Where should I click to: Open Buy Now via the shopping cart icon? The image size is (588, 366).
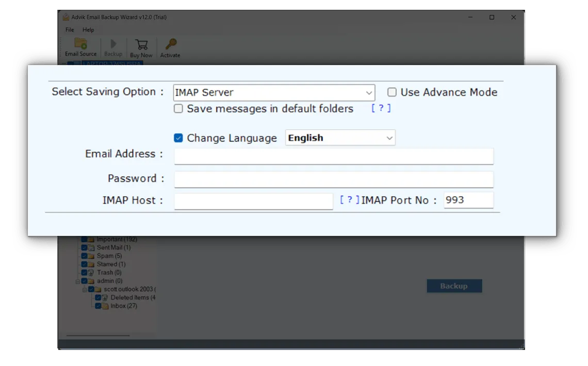tap(141, 44)
